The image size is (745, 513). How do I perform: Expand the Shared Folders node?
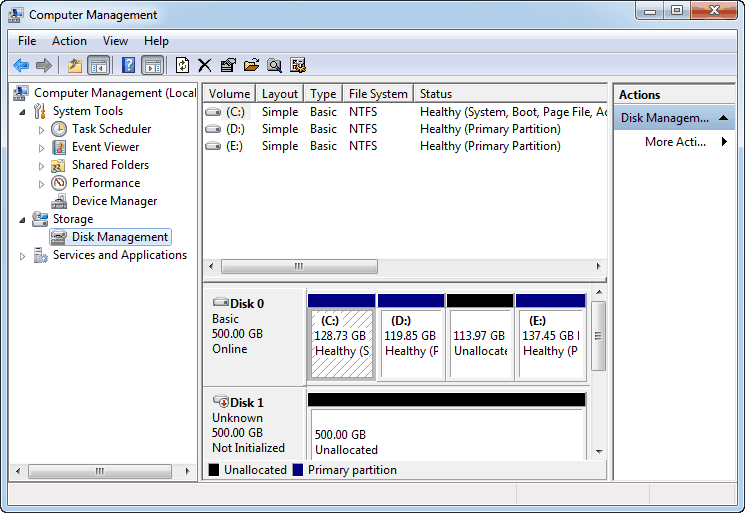pos(41,166)
